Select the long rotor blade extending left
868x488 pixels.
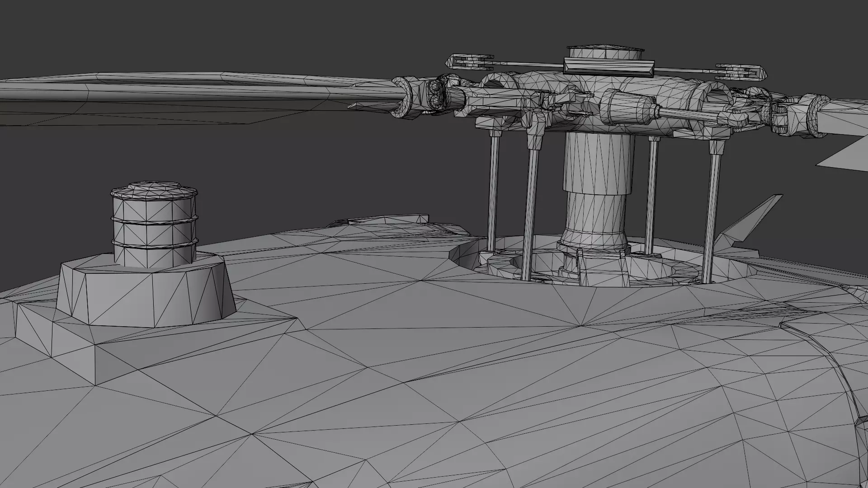tap(181, 93)
